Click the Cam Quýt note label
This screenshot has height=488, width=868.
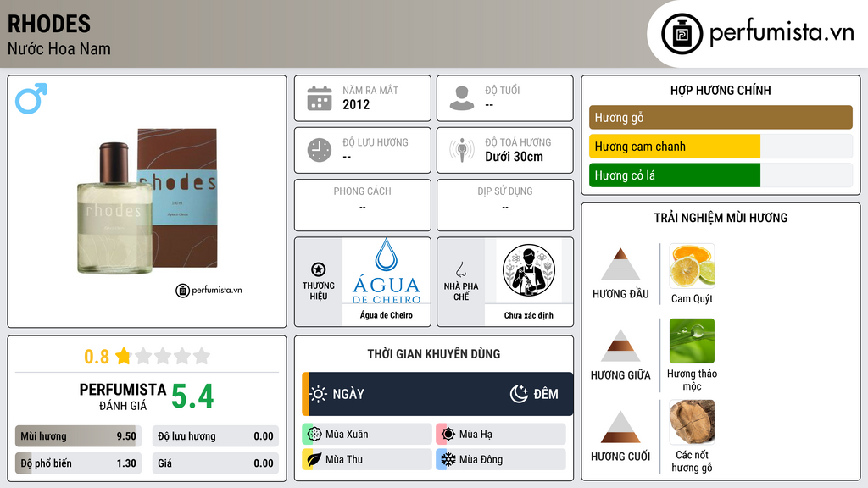pos(692,299)
